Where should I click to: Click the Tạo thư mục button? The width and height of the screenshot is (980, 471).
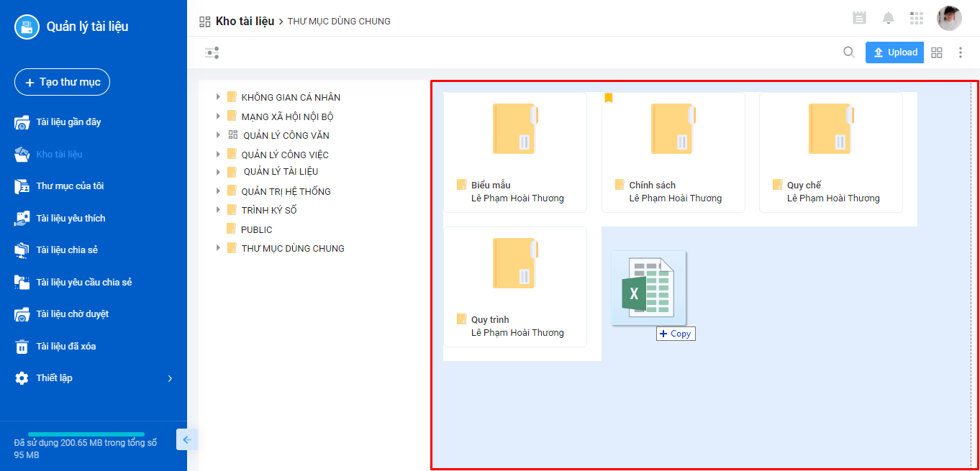pos(62,82)
